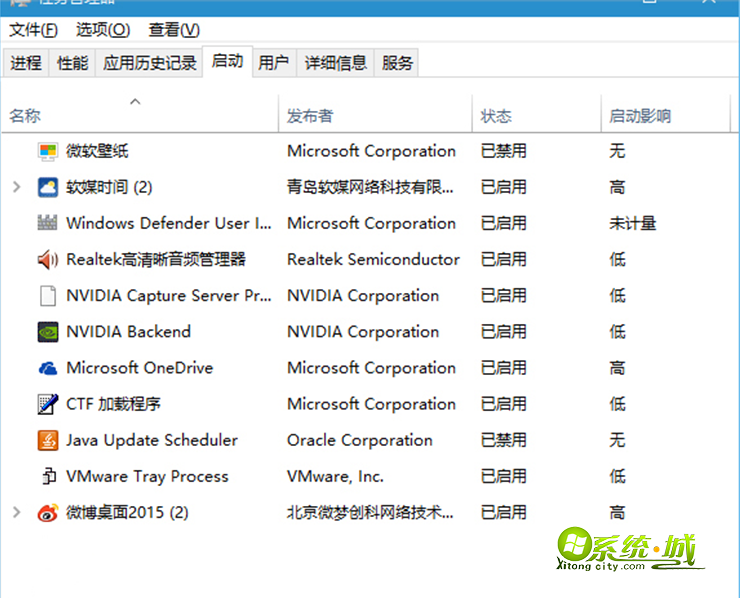
Task: Switch to the 服务 tab
Action: (397, 63)
